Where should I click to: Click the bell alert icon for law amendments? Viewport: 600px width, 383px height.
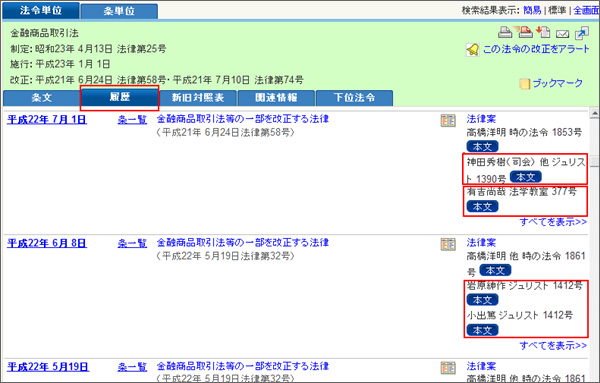473,50
